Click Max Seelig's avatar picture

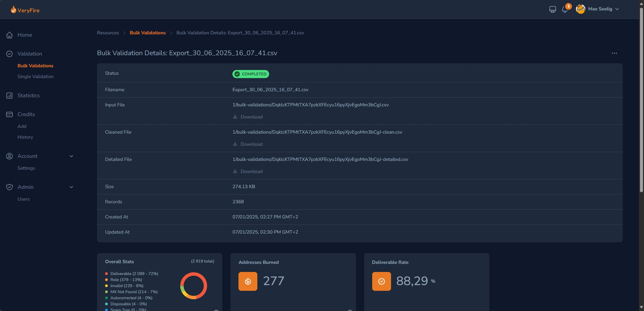coord(580,9)
